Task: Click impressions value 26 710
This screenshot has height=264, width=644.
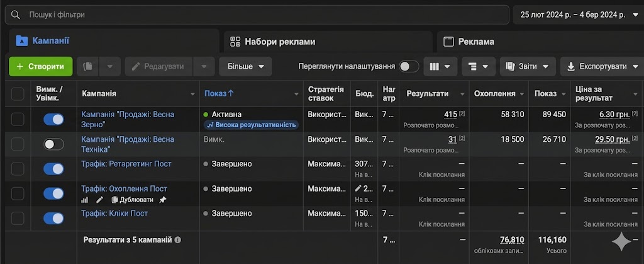Action: click(x=554, y=139)
